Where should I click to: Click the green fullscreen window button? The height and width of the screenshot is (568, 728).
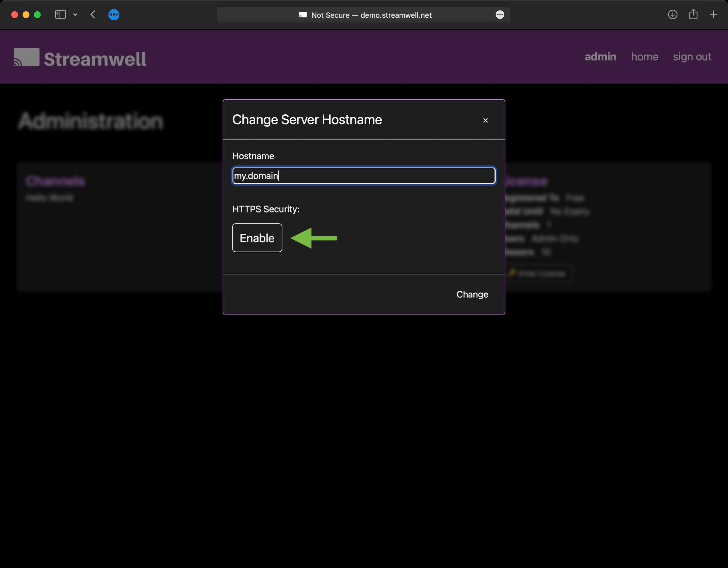[37, 15]
